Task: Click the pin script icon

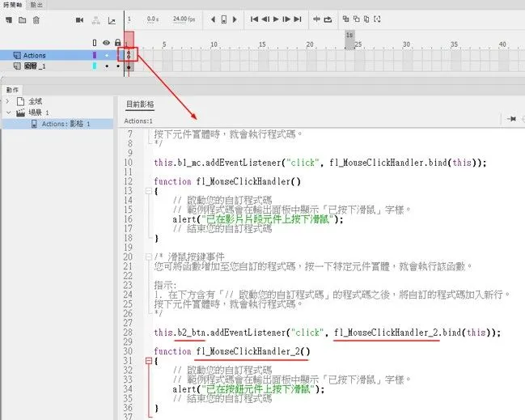Action: coord(511,119)
